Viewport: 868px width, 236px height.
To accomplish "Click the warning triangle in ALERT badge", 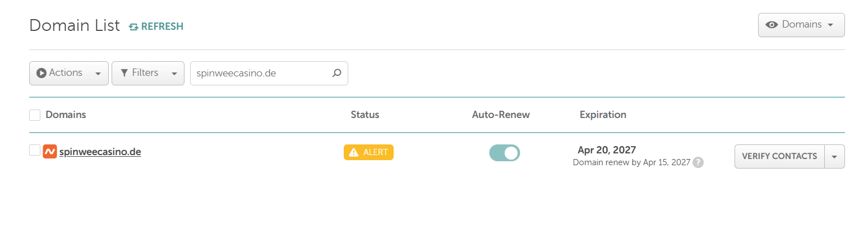I will [353, 152].
